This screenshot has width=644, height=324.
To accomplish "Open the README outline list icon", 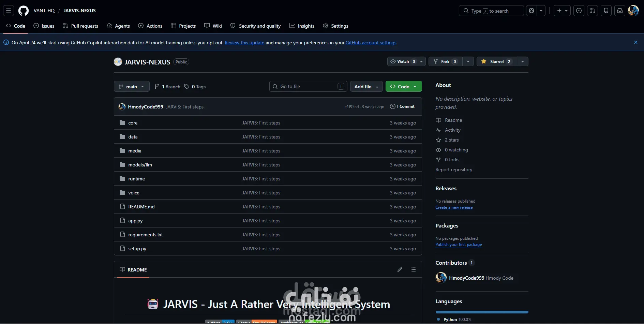I will click(413, 269).
